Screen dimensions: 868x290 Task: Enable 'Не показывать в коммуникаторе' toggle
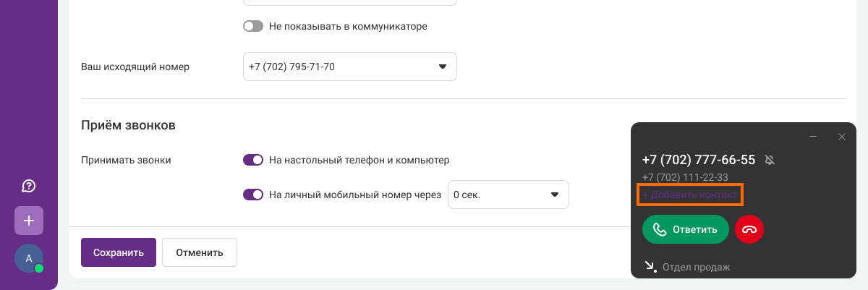pos(253,27)
